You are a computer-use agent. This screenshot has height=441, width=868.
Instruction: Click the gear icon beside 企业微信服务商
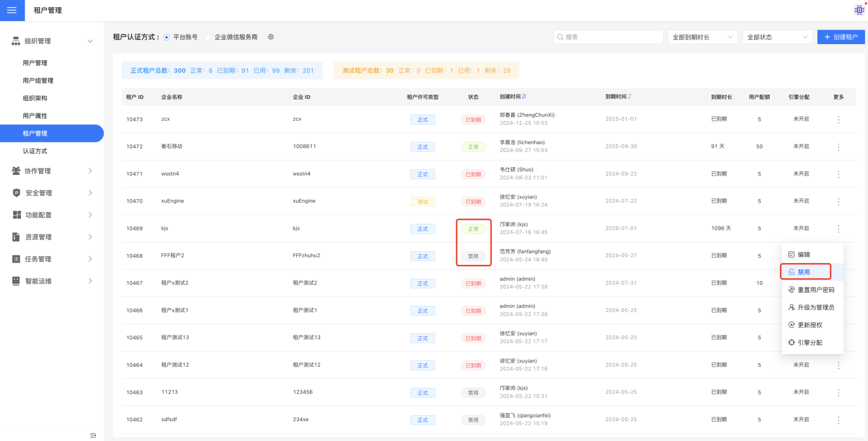(x=271, y=37)
